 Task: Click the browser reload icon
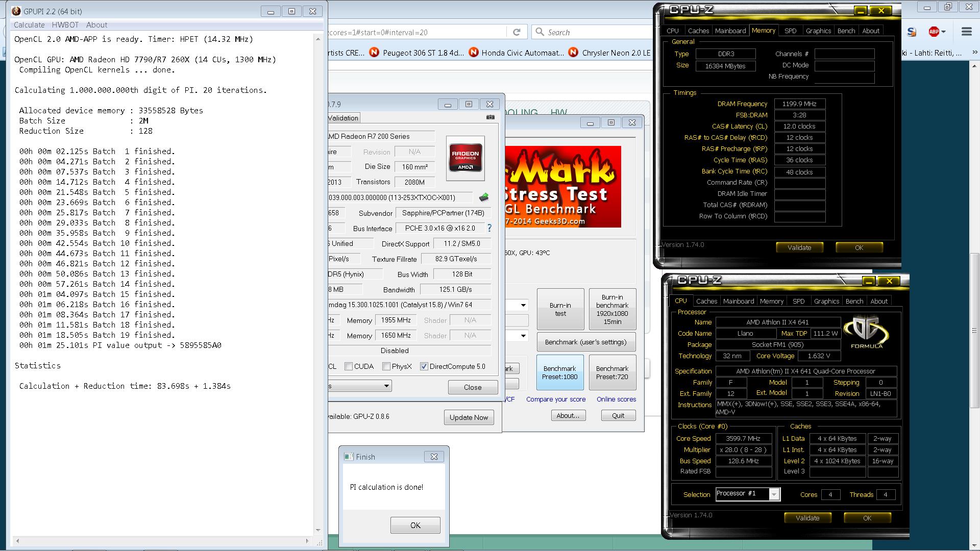(x=517, y=32)
